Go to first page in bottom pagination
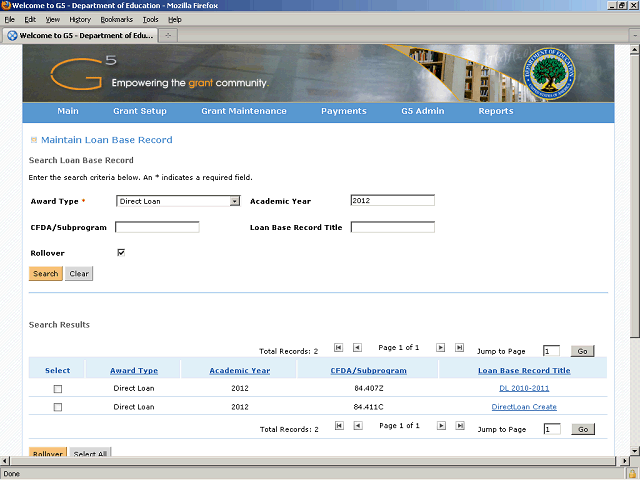The image size is (640, 480). 339,426
